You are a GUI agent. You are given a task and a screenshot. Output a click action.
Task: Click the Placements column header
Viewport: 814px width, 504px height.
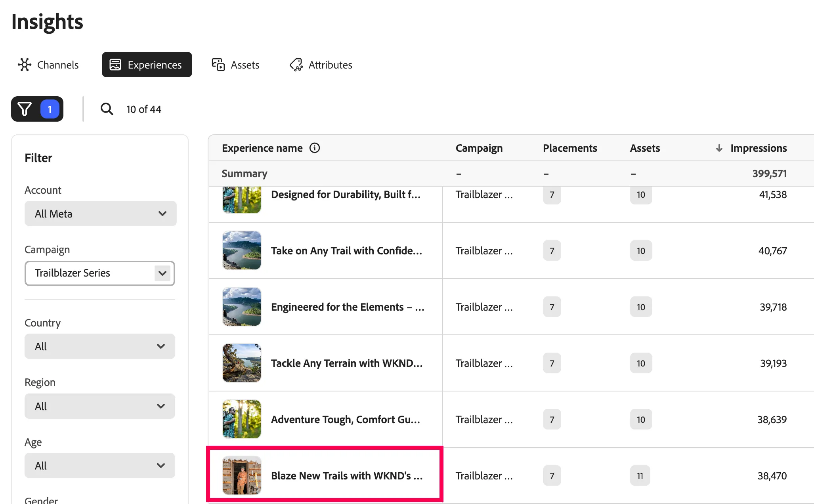[570, 148]
